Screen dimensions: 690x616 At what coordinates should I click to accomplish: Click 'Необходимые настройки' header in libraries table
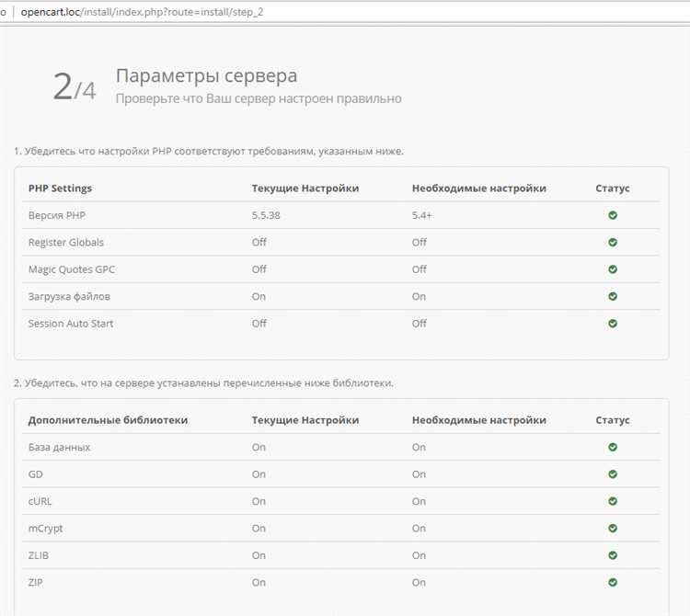tap(479, 420)
